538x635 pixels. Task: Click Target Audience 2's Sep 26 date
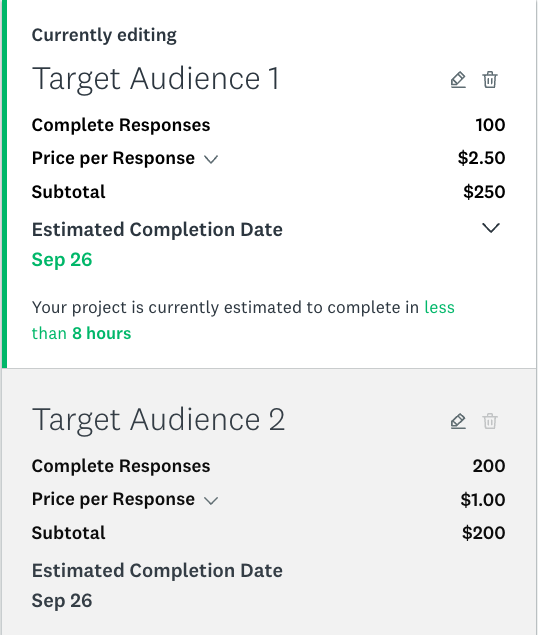[62, 601]
